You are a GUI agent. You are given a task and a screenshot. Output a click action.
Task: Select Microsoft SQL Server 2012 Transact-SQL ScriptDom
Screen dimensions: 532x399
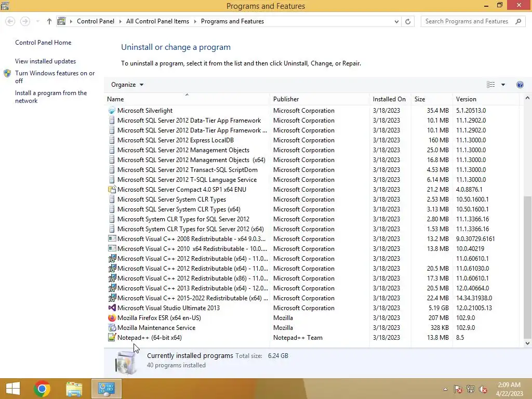point(187,170)
